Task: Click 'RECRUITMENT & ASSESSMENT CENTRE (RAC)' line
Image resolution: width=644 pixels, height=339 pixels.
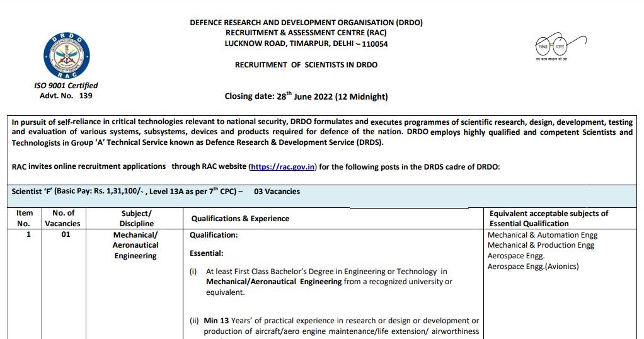Action: 306,33
